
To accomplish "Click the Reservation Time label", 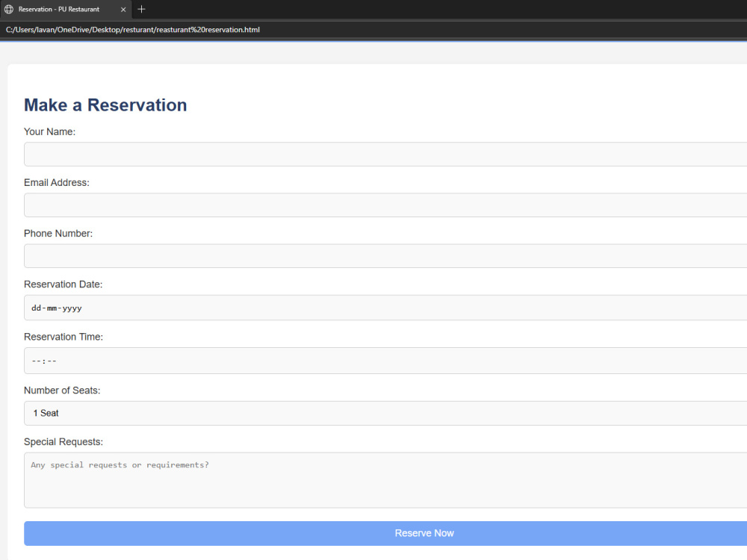I will coord(63,337).
